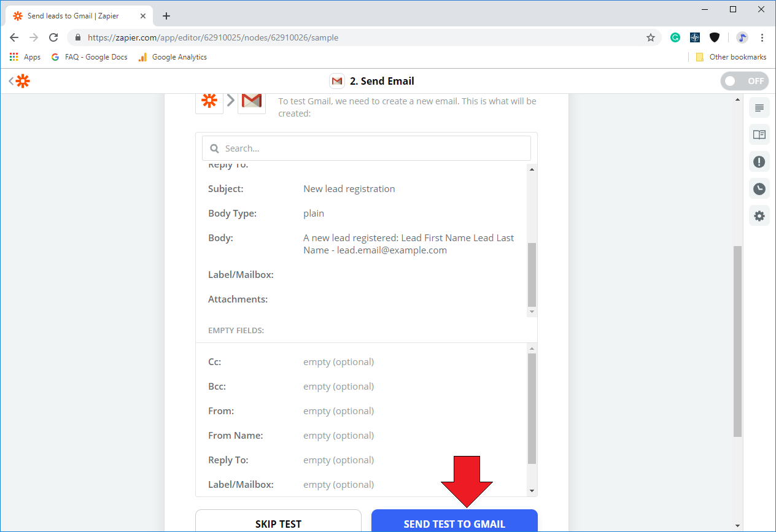Toggle the Zap ON/OFF switch
The image size is (776, 532).
[744, 81]
